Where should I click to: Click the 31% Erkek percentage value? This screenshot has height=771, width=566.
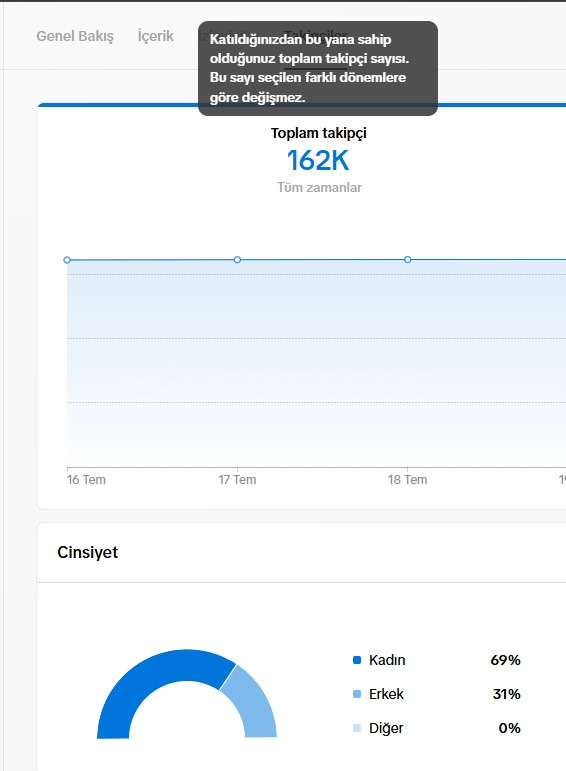click(506, 694)
